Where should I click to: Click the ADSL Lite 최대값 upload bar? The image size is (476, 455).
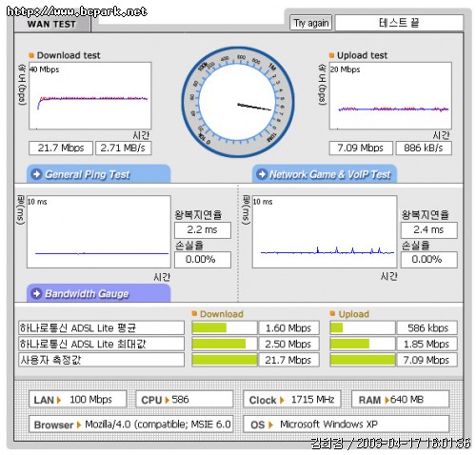(363, 344)
